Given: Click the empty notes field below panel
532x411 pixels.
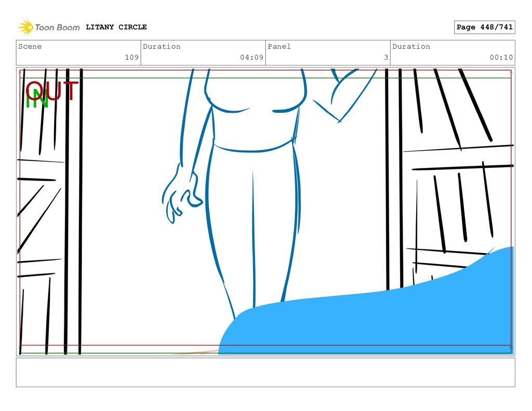Looking at the screenshot, I should pyautogui.click(x=265, y=373).
